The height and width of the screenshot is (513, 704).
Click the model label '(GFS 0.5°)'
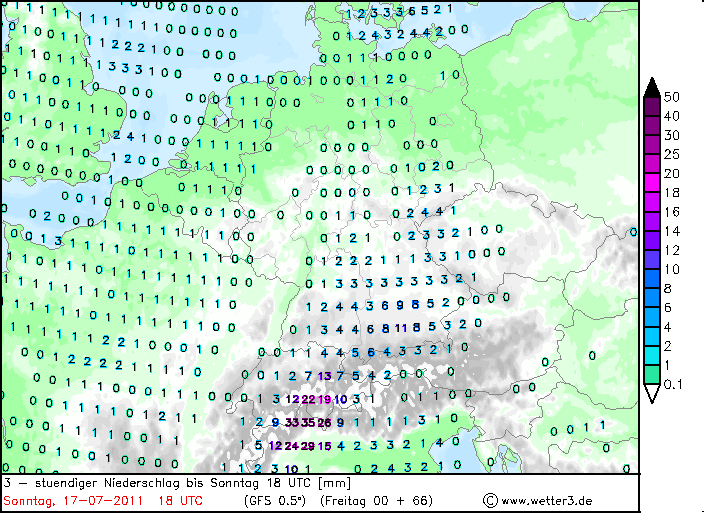click(275, 500)
